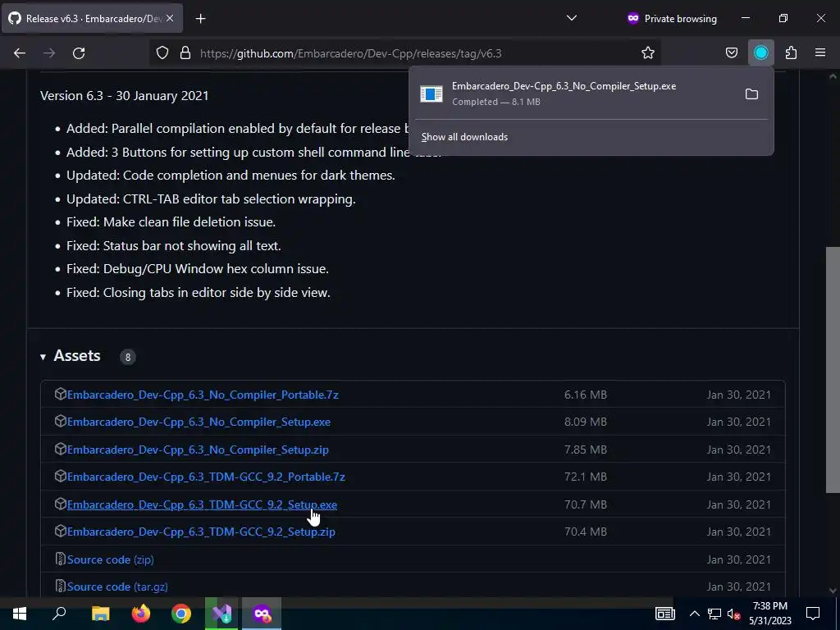Download Source code (zip)

pyautogui.click(x=111, y=559)
